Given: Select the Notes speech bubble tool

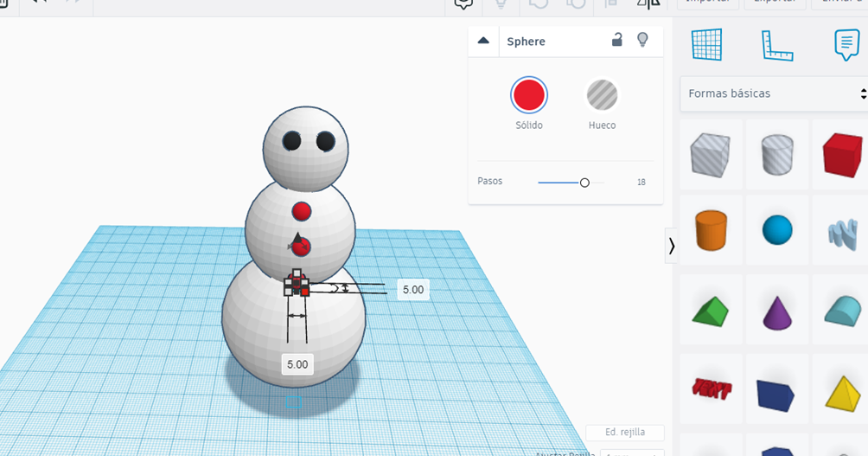Looking at the screenshot, I should pyautogui.click(x=846, y=45).
